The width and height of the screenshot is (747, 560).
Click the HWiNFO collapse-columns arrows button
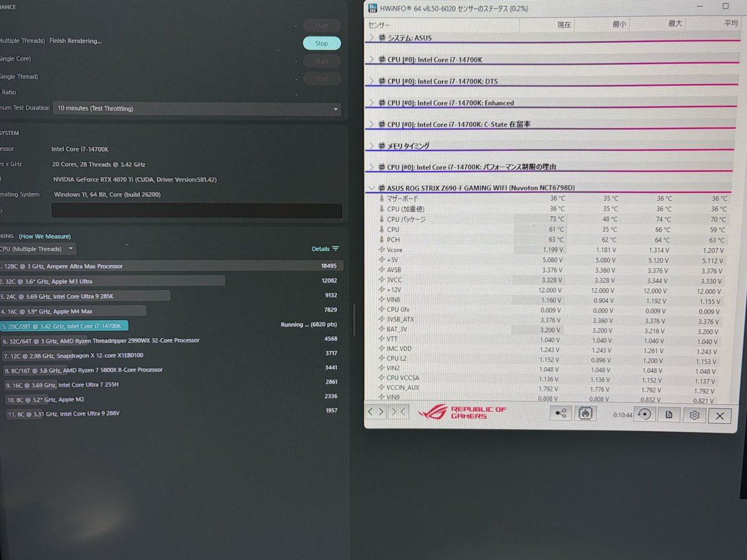(x=399, y=411)
